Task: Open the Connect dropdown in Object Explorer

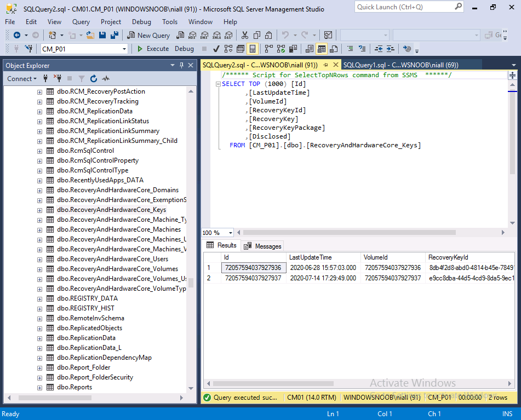Action: click(x=22, y=79)
